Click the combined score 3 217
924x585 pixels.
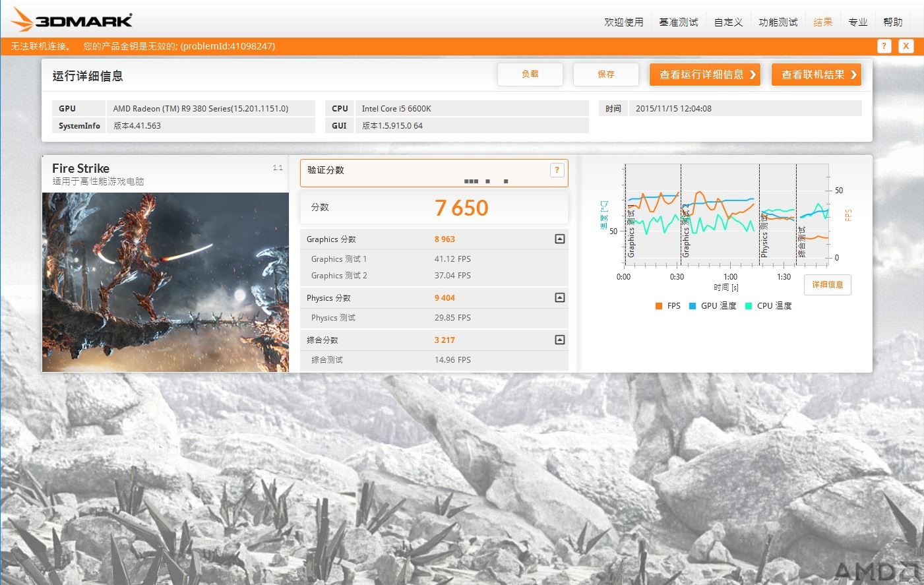click(x=445, y=340)
